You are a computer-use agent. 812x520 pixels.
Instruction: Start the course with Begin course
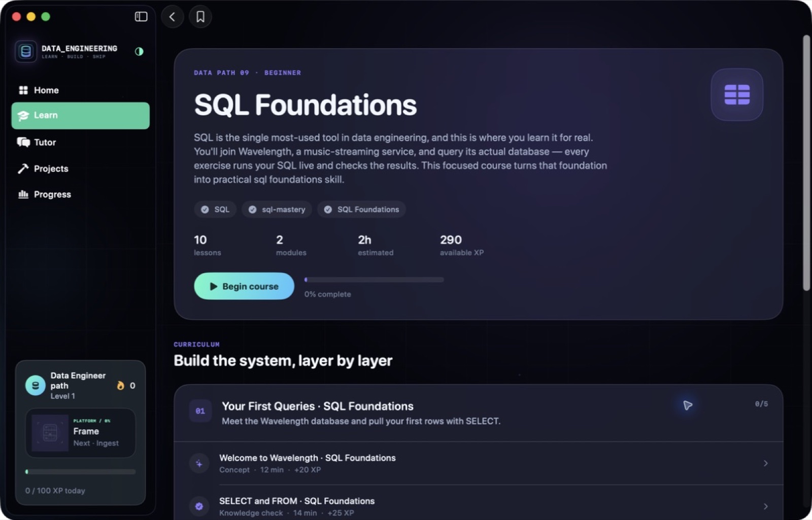pyautogui.click(x=244, y=286)
